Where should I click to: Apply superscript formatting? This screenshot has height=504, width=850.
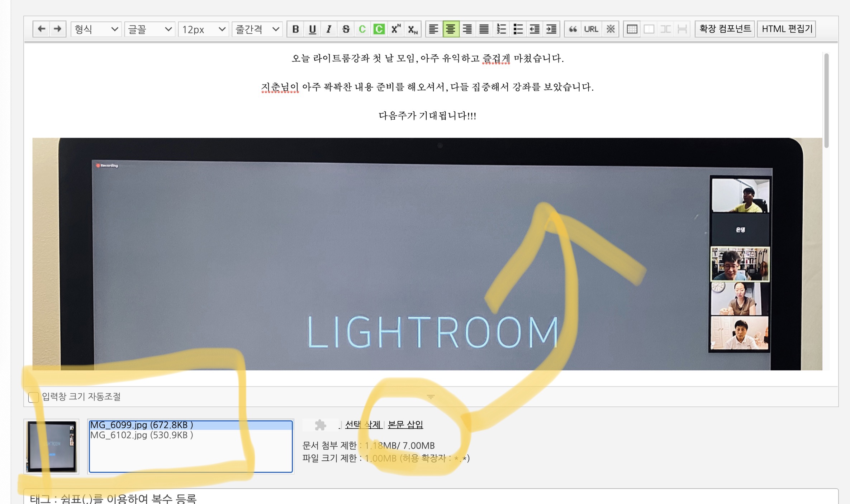[x=396, y=29]
